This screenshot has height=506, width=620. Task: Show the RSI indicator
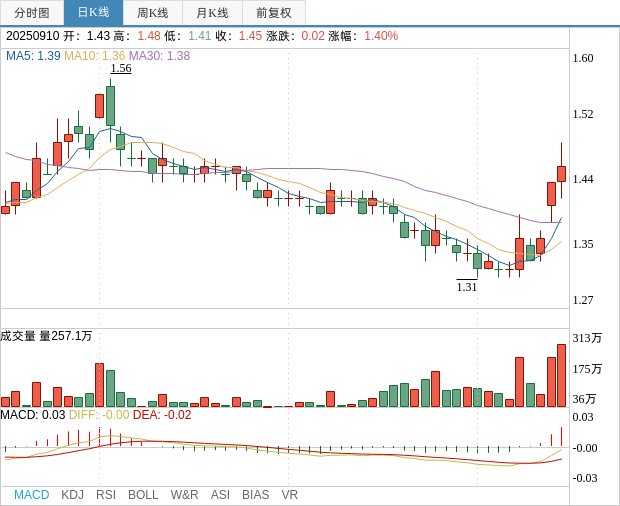(x=106, y=495)
